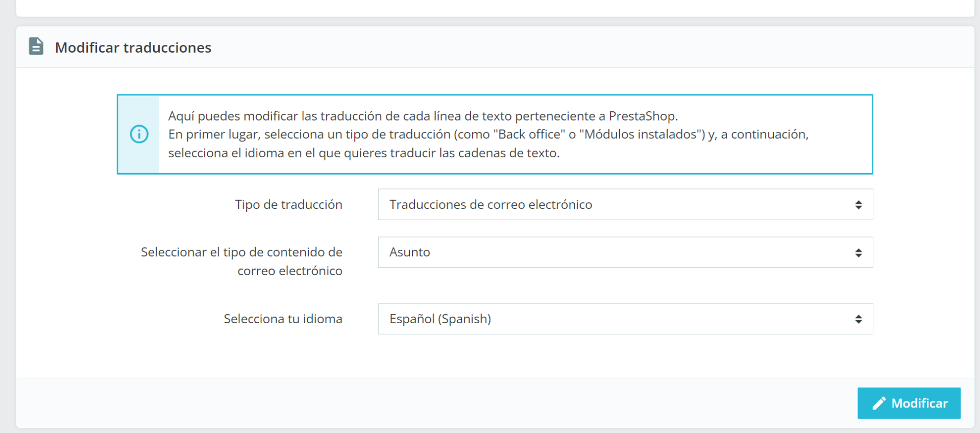Image resolution: width=980 pixels, height=433 pixels.
Task: Select the Traducciones de correo electrónico text
Action: point(491,205)
